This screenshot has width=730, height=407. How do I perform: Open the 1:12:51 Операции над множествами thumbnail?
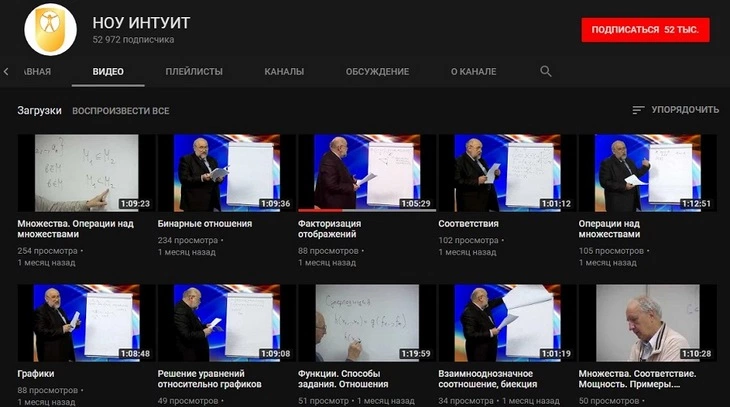tap(648, 173)
